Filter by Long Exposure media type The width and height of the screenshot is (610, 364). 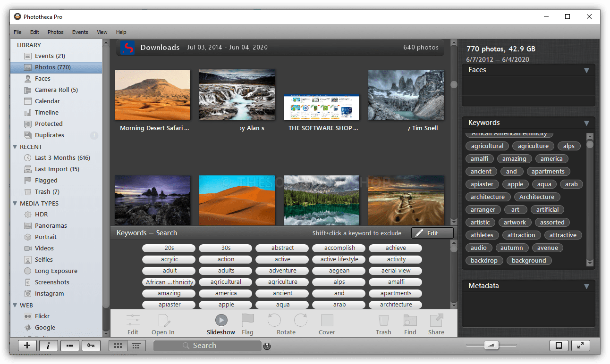(x=56, y=271)
